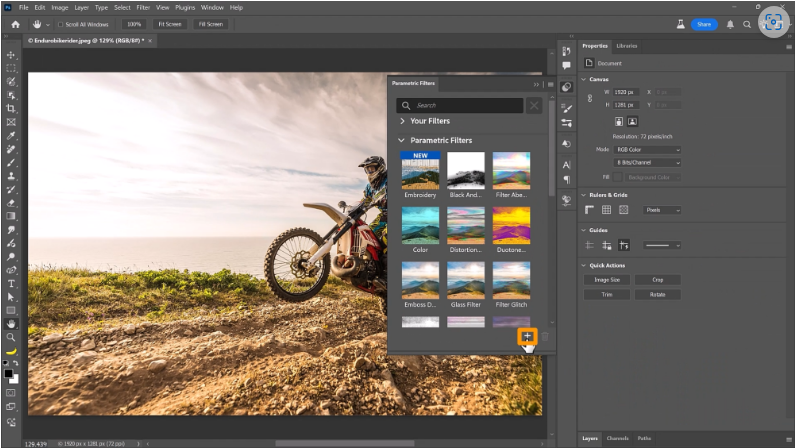Collapse the Rulers & Grids section
Image resolution: width=795 pixels, height=448 pixels.
pyautogui.click(x=584, y=195)
